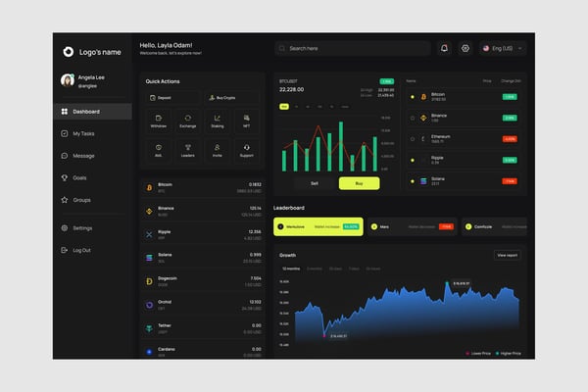
Task: Toggle the favorite dot on the Binance watchlist row
Action: coord(413,118)
